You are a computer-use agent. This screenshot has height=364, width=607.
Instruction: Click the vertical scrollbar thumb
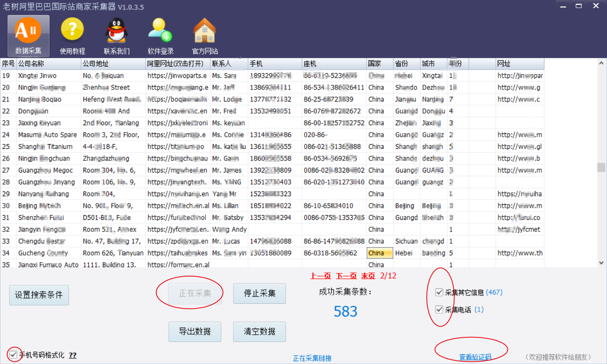point(601,167)
